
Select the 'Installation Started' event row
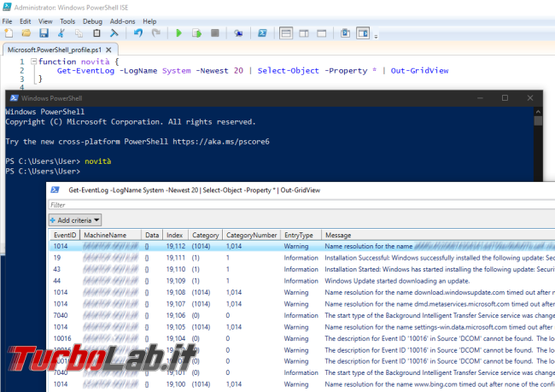click(x=302, y=269)
